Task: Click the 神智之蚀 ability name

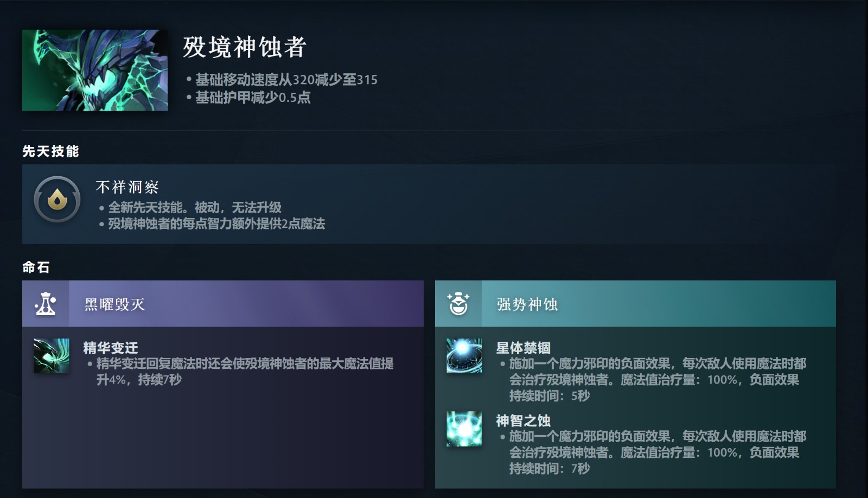Action: (x=524, y=420)
